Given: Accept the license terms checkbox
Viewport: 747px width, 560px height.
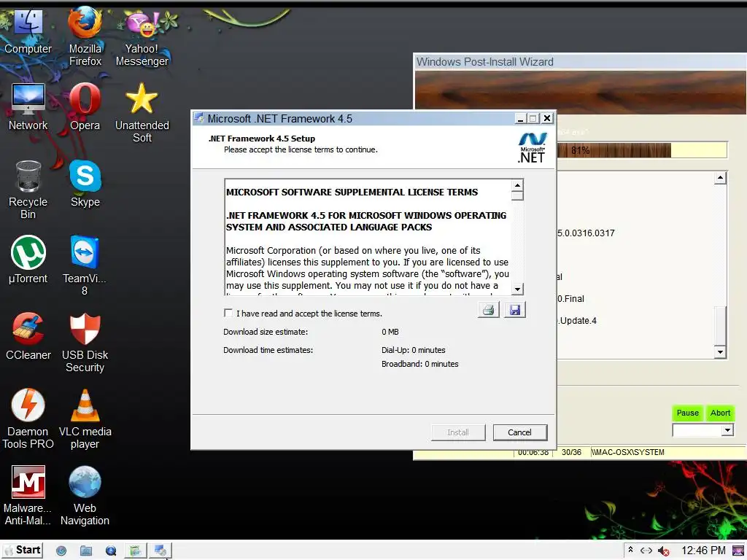Looking at the screenshot, I should (228, 313).
